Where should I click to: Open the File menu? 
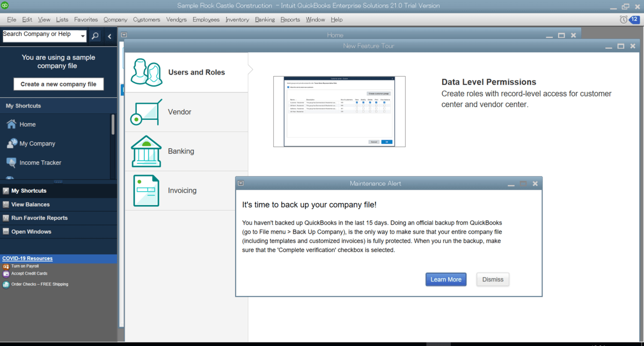(x=12, y=19)
